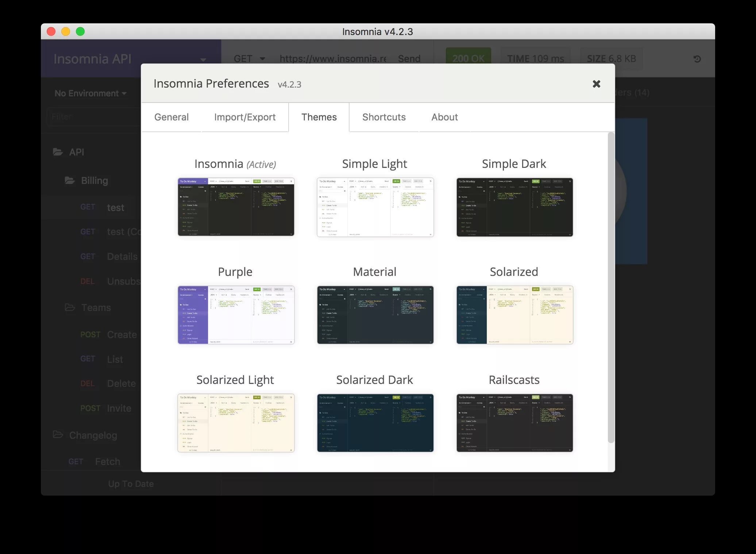The height and width of the screenshot is (554, 756).
Task: Open the Changelog folder icon
Action: [x=58, y=435]
